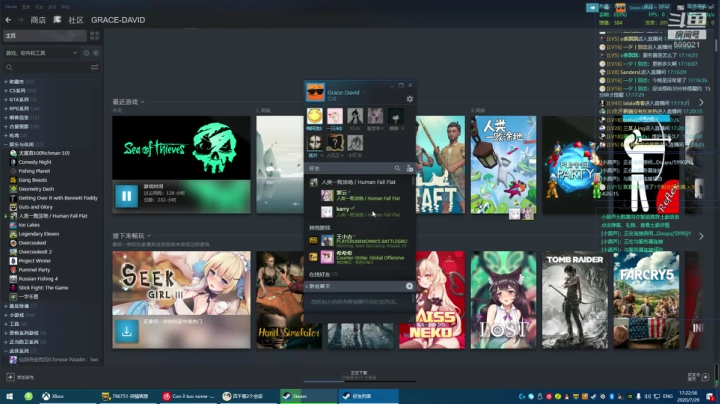Image resolution: width=720 pixels, height=404 pixels.
Task: Select Comedy Night in the library list
Action: tap(35, 162)
